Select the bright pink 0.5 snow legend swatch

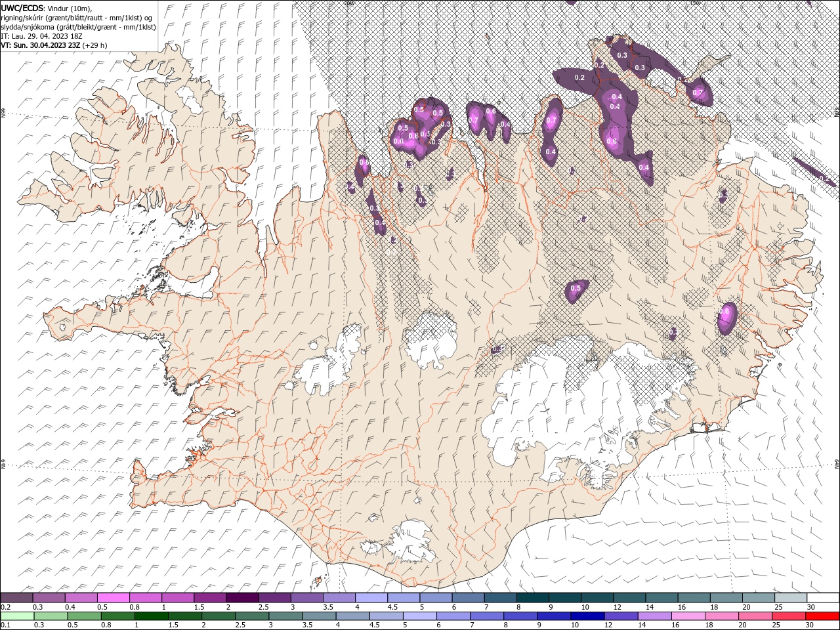[113, 598]
